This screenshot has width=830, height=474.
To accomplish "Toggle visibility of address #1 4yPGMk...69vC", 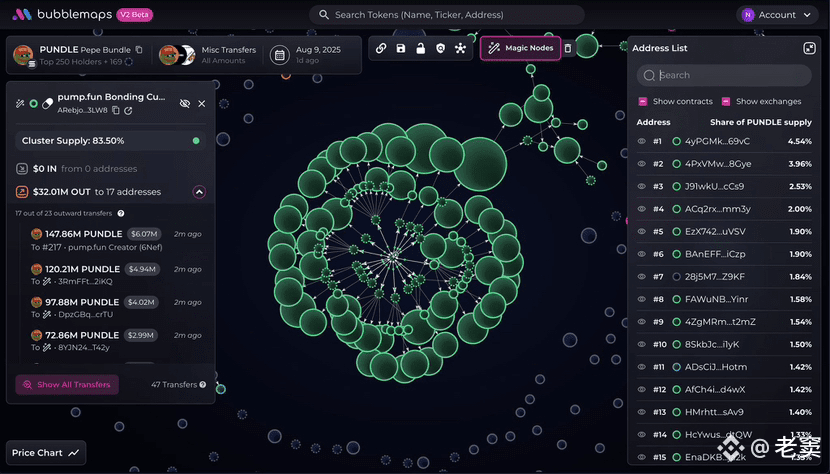I will click(643, 141).
